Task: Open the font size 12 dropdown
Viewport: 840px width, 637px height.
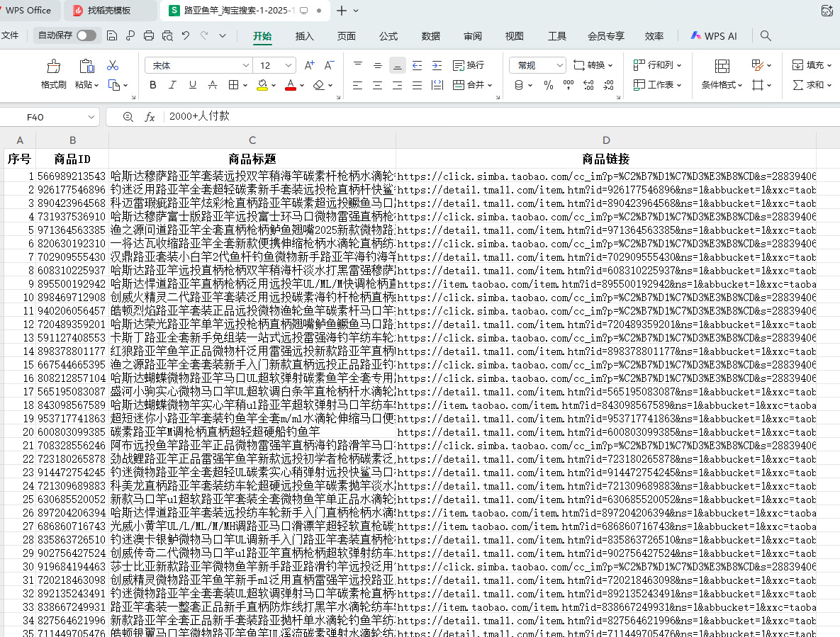Action: [x=289, y=65]
